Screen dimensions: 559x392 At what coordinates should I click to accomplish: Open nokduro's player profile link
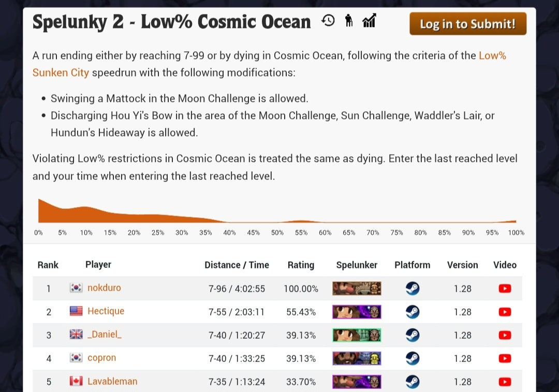tap(104, 288)
